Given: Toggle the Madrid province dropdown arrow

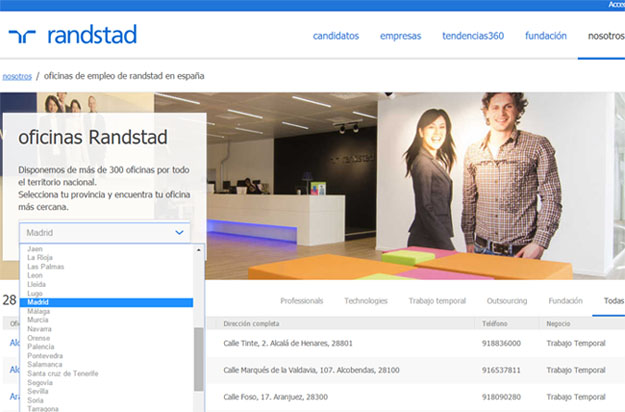Looking at the screenshot, I should point(179,232).
